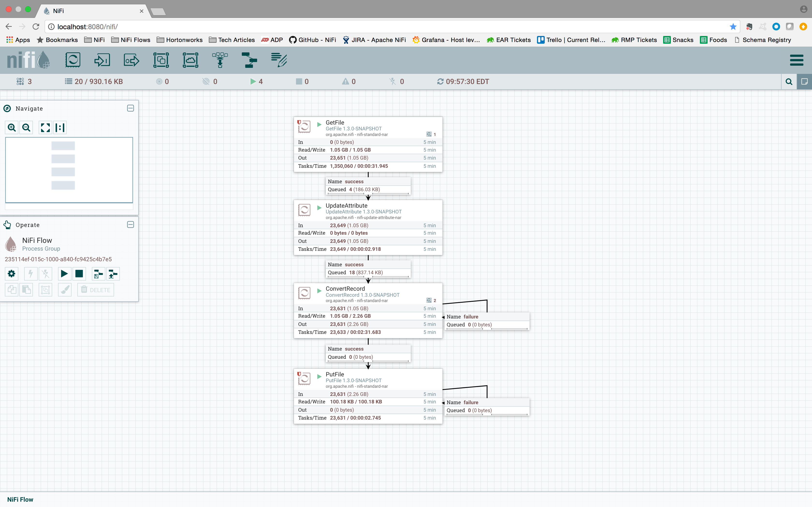Open the NiFi Flows bookmark folder

click(x=131, y=40)
